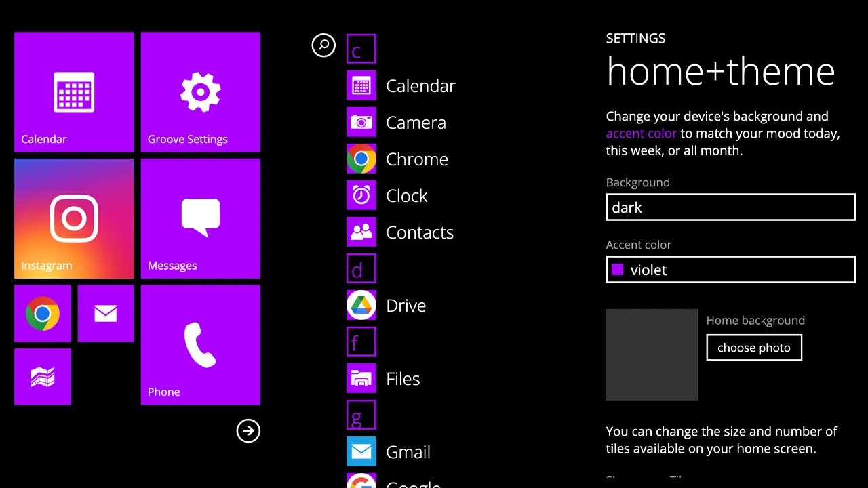Image resolution: width=868 pixels, height=488 pixels.
Task: Open the Contacts icon in the app list
Action: coord(361,232)
